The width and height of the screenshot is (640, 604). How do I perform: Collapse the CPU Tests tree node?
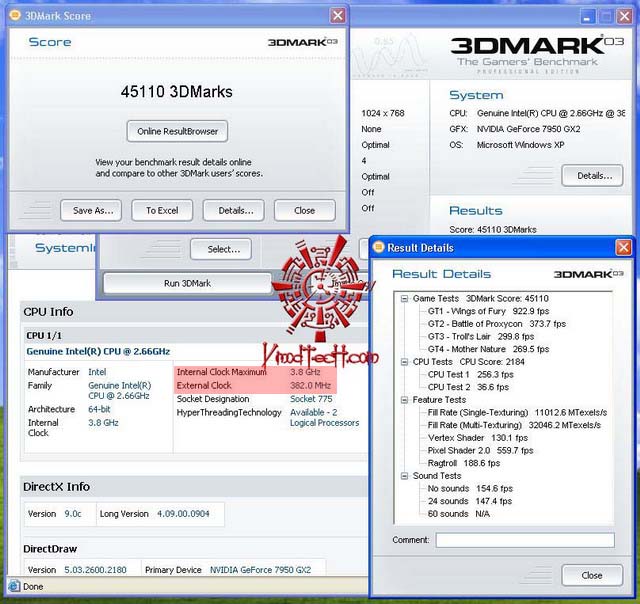click(x=404, y=362)
